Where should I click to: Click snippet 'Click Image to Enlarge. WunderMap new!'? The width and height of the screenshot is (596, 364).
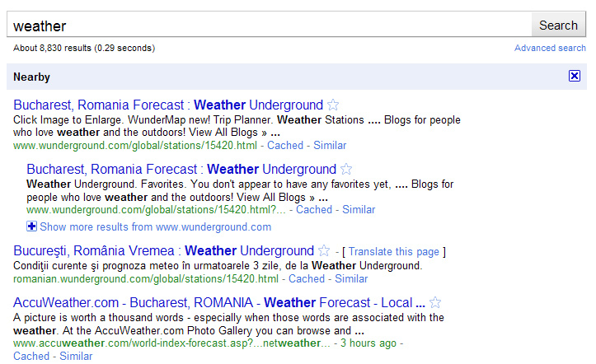click(111, 120)
